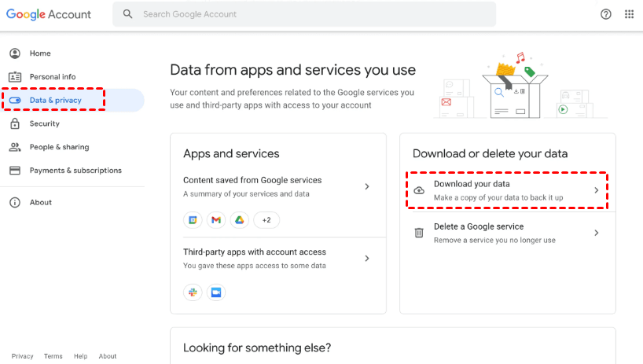Image resolution: width=643 pixels, height=364 pixels.
Task: Click the Google Drive icon chip
Action: pyautogui.click(x=240, y=220)
